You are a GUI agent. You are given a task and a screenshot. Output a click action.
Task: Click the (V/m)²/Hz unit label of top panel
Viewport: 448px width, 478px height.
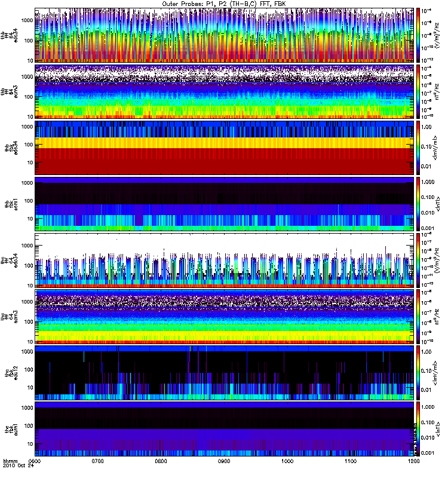437,35
